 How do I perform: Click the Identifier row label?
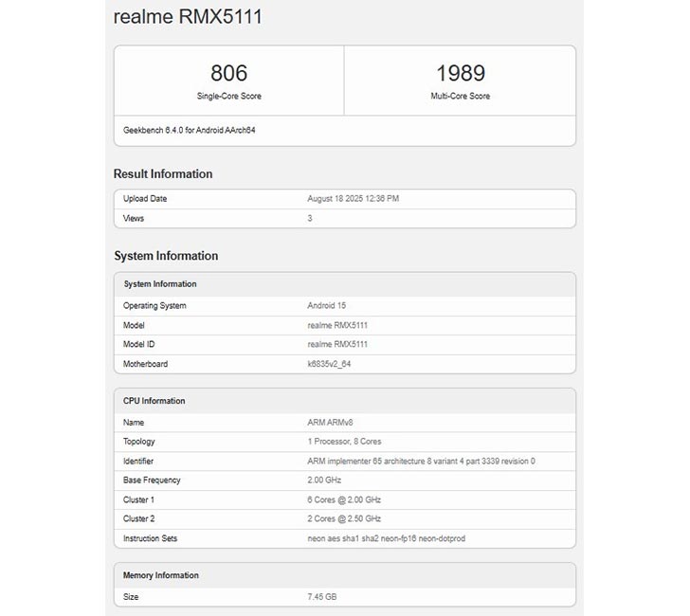[x=138, y=462]
